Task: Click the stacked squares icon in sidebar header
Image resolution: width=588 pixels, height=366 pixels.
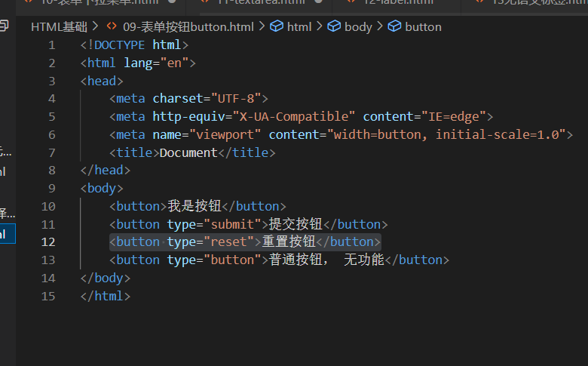Action: tap(5, 27)
